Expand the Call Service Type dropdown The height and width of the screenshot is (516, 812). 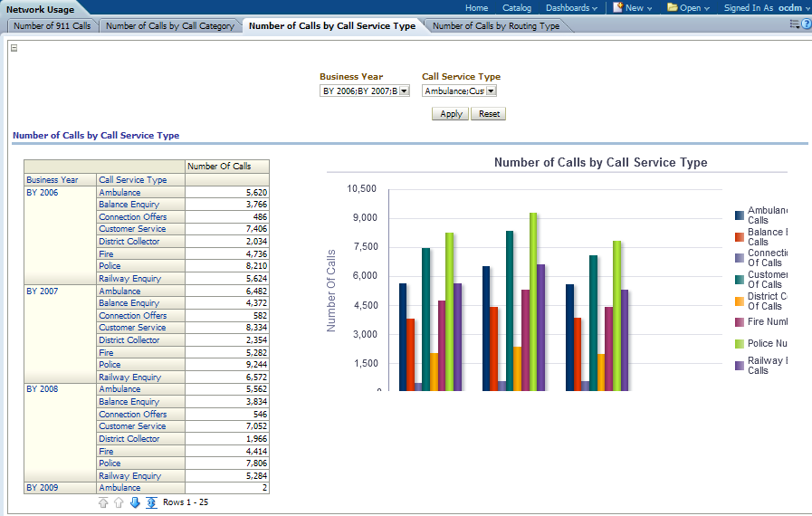pos(491,91)
